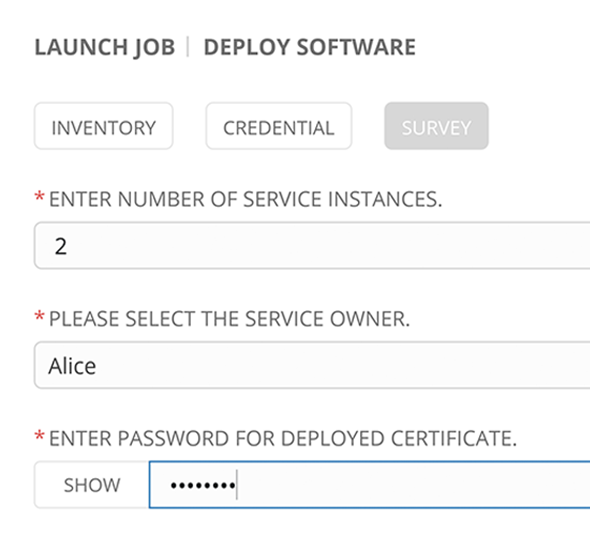Select the Alice option text

(72, 366)
